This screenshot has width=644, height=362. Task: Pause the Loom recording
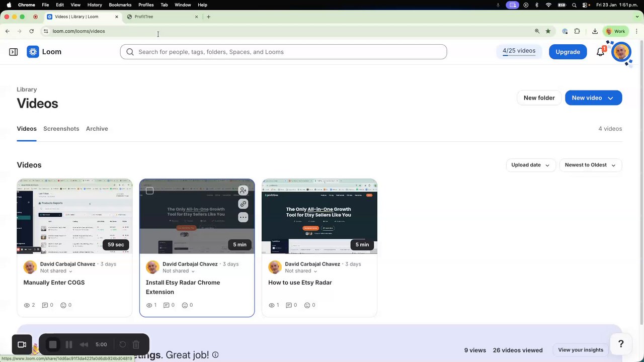click(69, 344)
